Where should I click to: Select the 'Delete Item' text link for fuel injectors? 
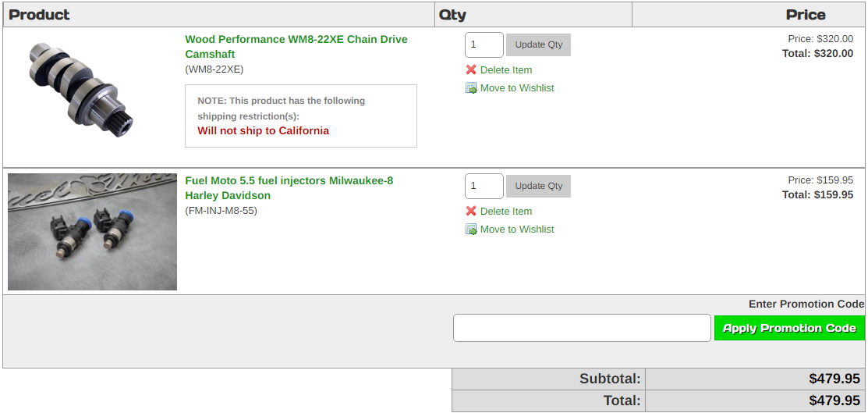pos(506,212)
